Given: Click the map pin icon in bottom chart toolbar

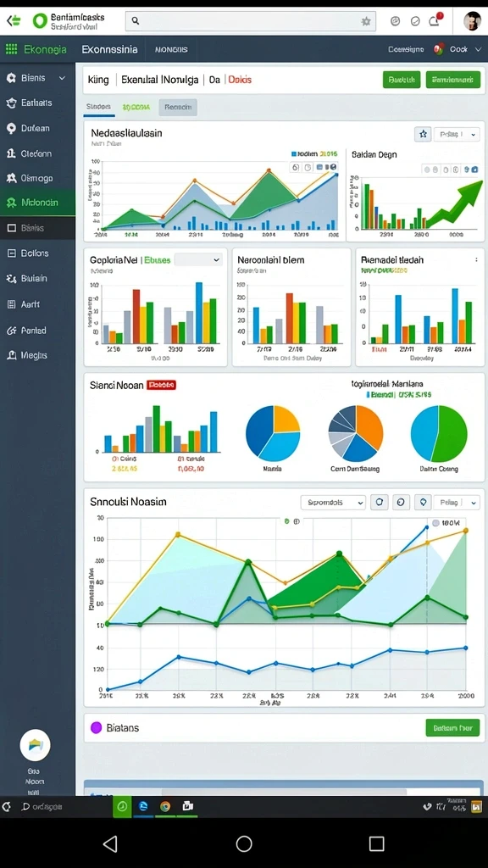Looking at the screenshot, I should tap(424, 502).
